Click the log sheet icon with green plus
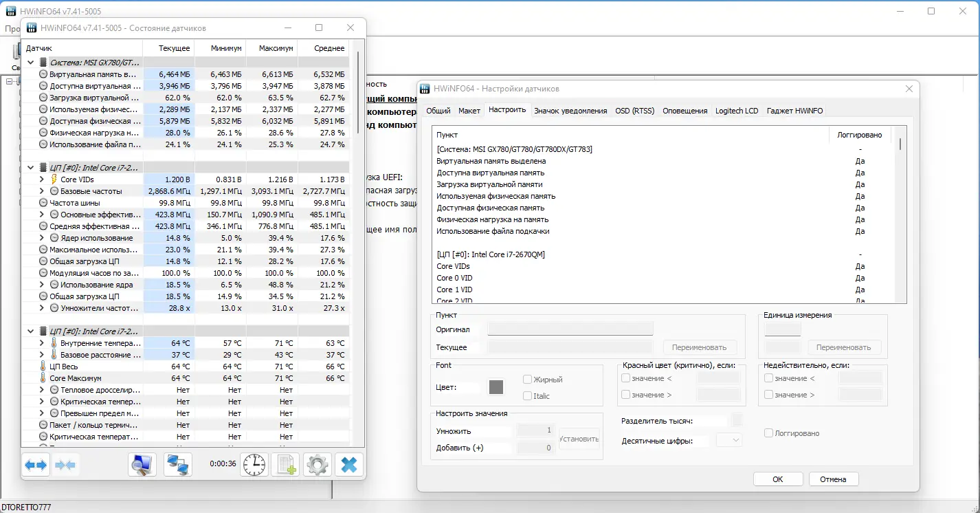The width and height of the screenshot is (980, 513). click(285, 465)
